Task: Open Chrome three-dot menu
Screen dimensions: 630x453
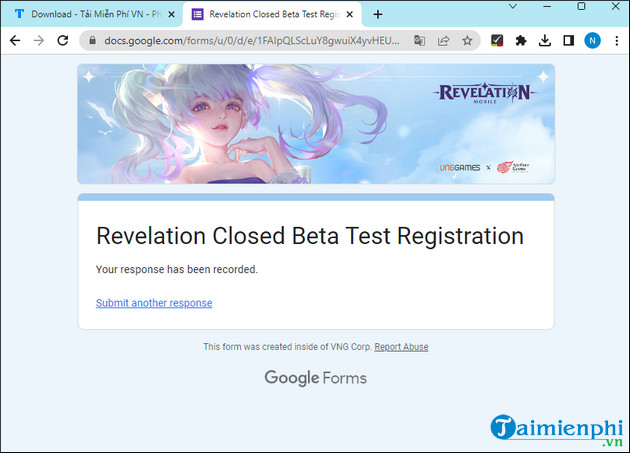Action: (x=616, y=41)
